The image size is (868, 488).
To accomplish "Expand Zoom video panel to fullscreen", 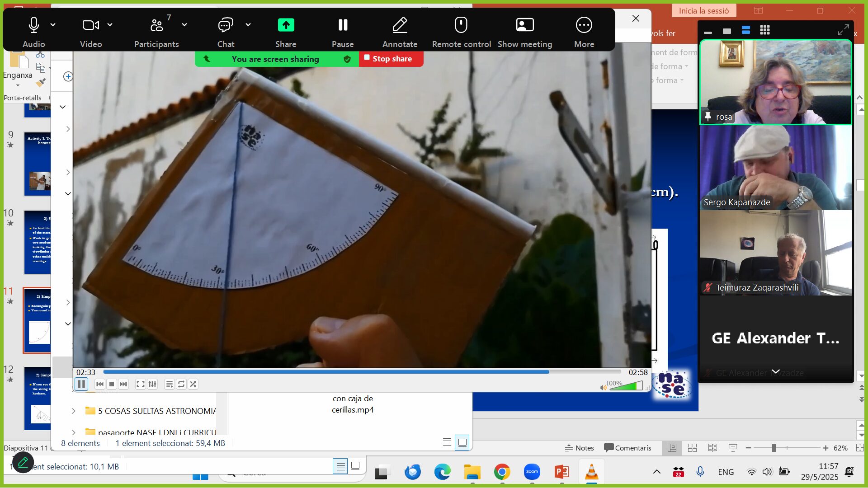I will pyautogui.click(x=843, y=30).
